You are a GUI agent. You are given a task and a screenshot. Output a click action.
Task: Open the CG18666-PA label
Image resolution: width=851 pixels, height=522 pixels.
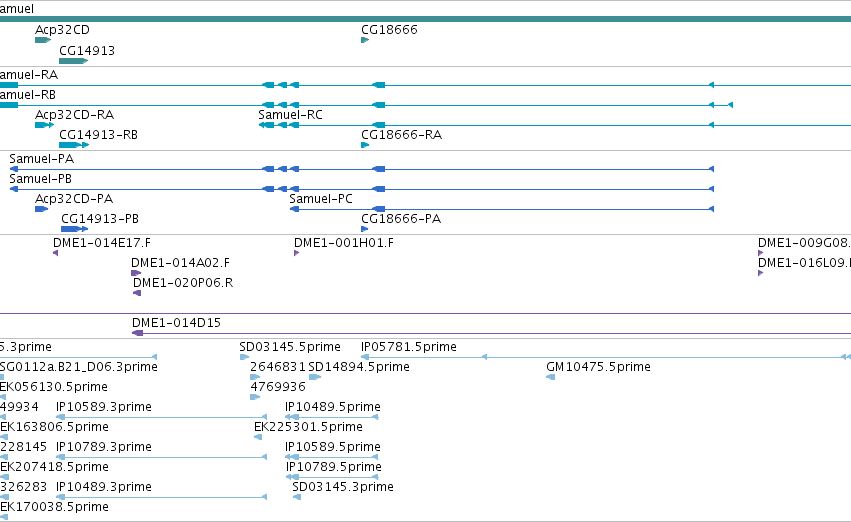[x=401, y=219]
